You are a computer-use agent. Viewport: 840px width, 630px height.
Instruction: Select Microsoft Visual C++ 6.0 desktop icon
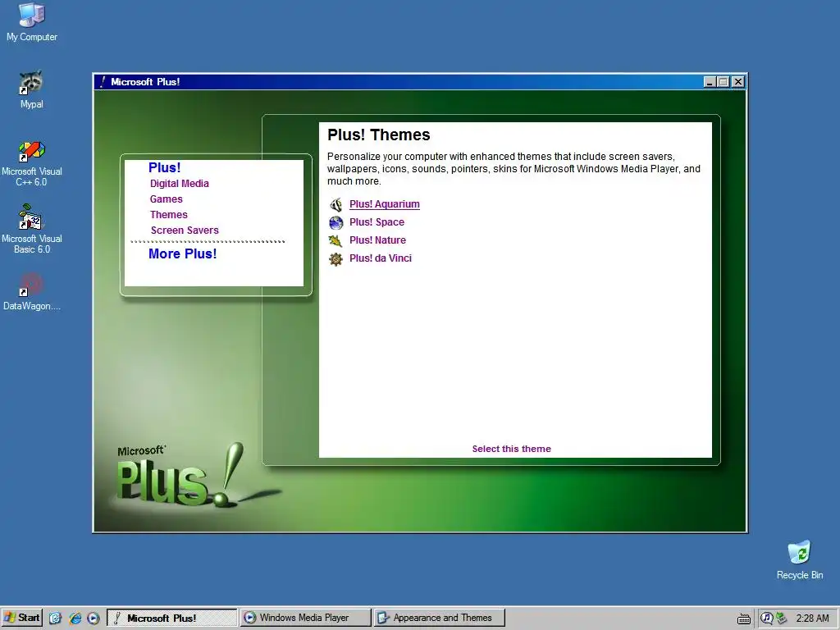tap(32, 163)
